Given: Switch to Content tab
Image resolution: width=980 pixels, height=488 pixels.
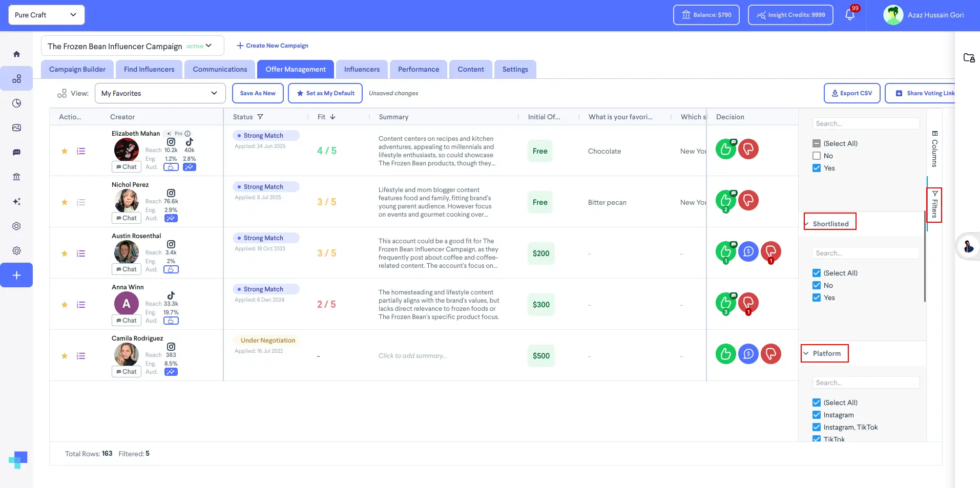Looking at the screenshot, I should coord(471,69).
